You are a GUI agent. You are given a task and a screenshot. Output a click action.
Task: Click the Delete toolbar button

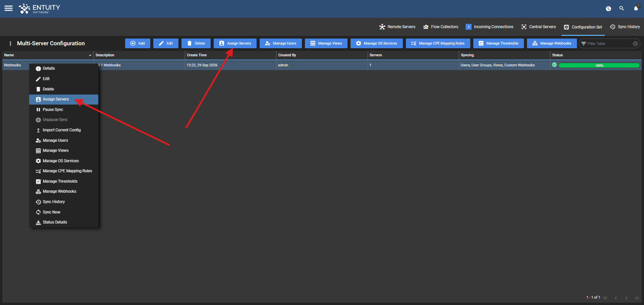coord(196,44)
